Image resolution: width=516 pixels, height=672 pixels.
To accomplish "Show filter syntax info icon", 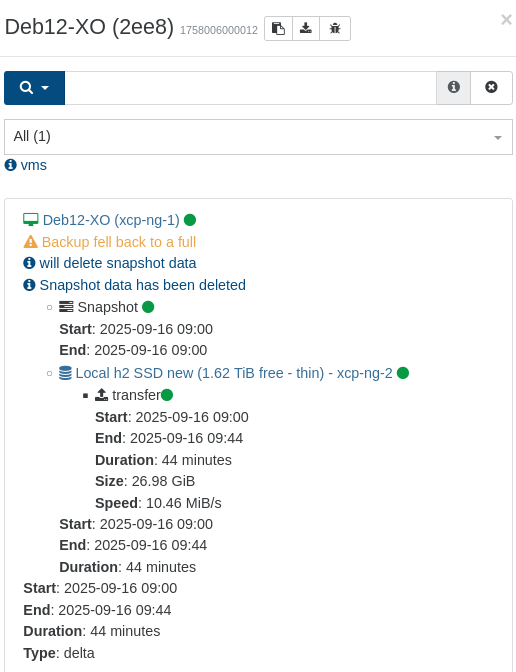I will tap(453, 87).
